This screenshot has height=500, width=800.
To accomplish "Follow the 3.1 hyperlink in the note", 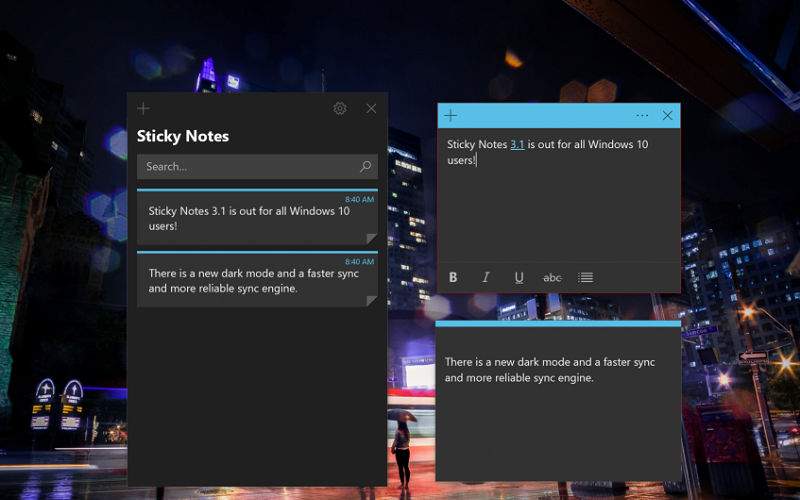I will point(517,144).
